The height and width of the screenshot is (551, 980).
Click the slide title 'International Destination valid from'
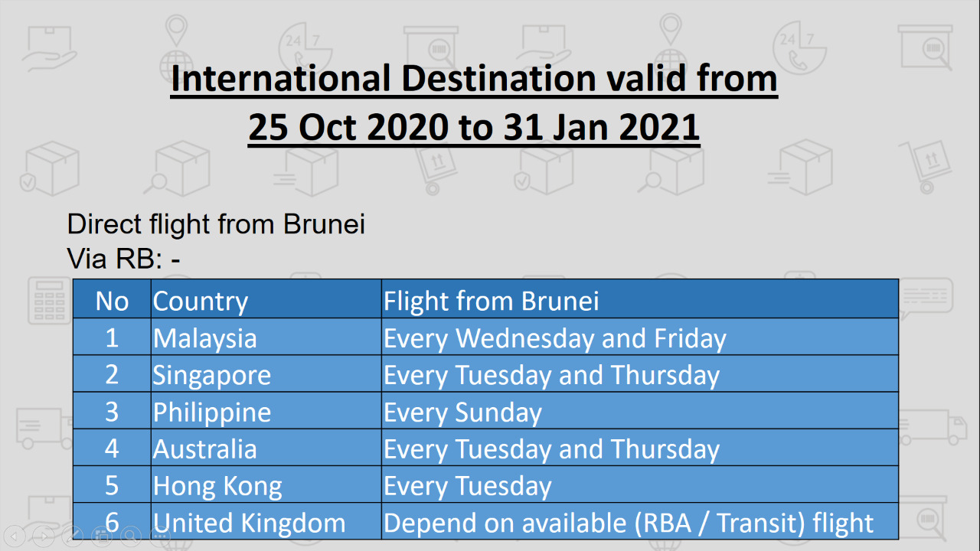[474, 80]
